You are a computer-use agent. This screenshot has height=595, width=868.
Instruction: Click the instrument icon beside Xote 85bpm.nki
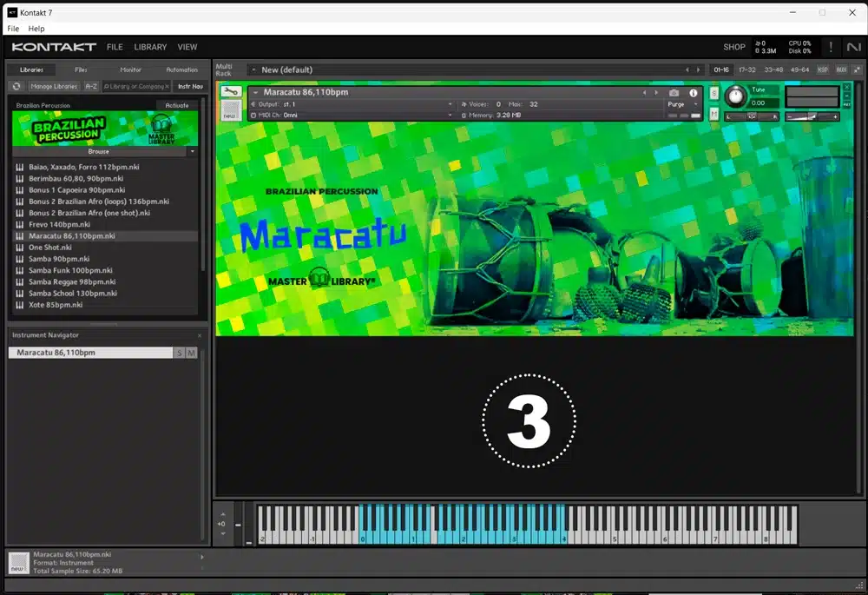click(20, 305)
